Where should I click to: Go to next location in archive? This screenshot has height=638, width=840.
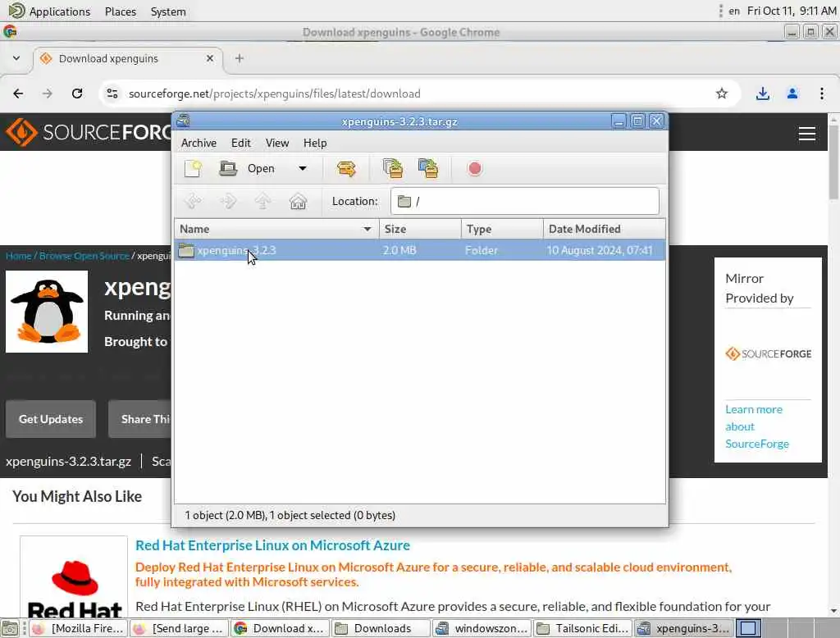coord(228,202)
